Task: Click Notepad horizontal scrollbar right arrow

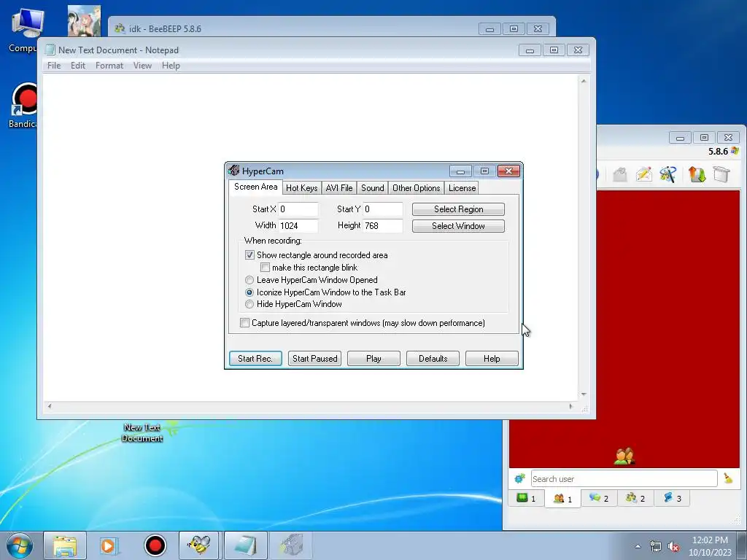Action: (x=571, y=406)
